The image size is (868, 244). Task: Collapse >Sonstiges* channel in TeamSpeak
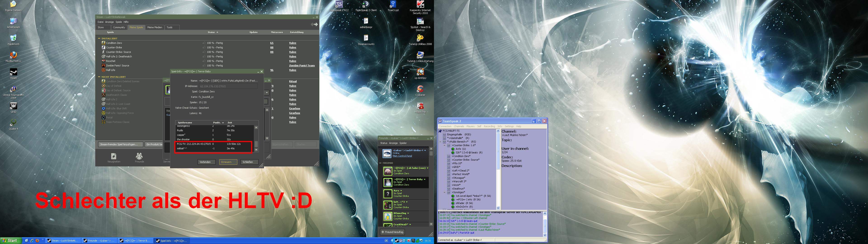[444, 192]
